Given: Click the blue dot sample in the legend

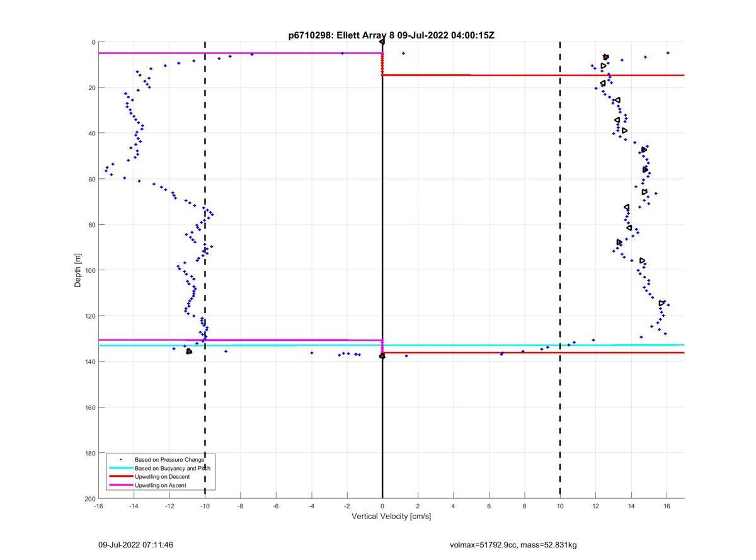Looking at the screenshot, I should tap(120, 460).
